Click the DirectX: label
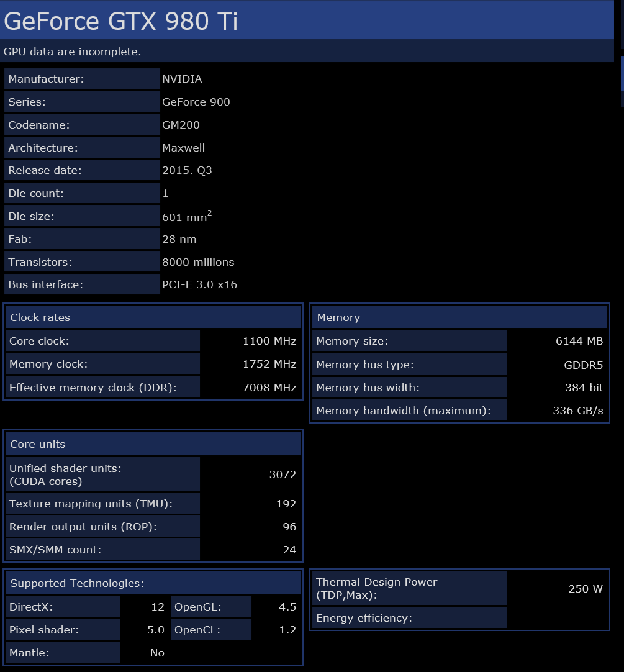The image size is (624, 672). click(63, 607)
